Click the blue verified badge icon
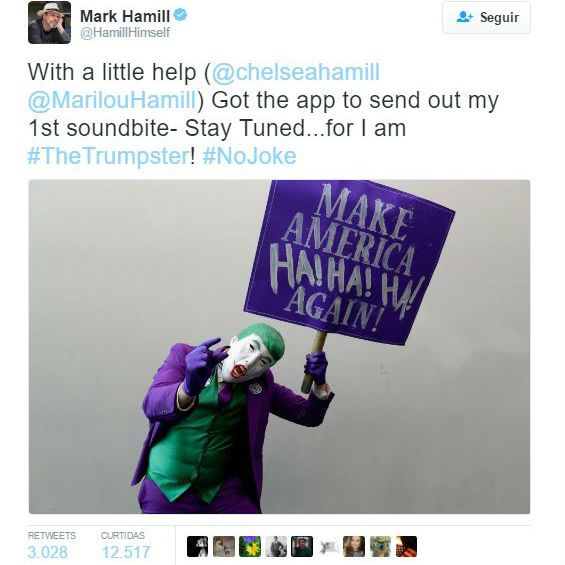 [x=180, y=15]
